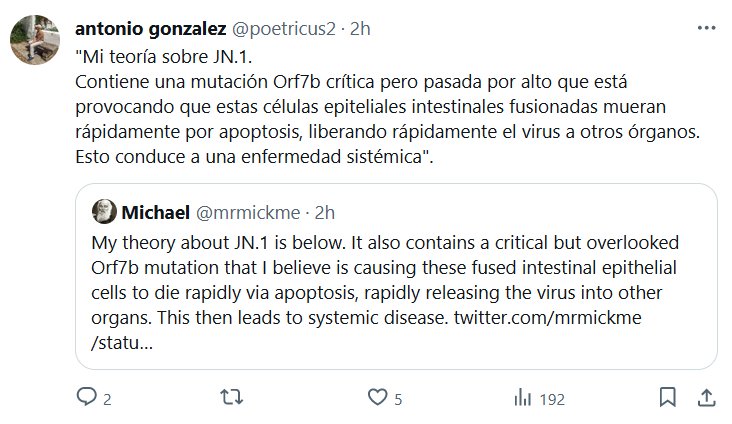The height and width of the screenshot is (424, 732).
Task: Repost this tweet with the retweet icon
Action: [x=231, y=398]
